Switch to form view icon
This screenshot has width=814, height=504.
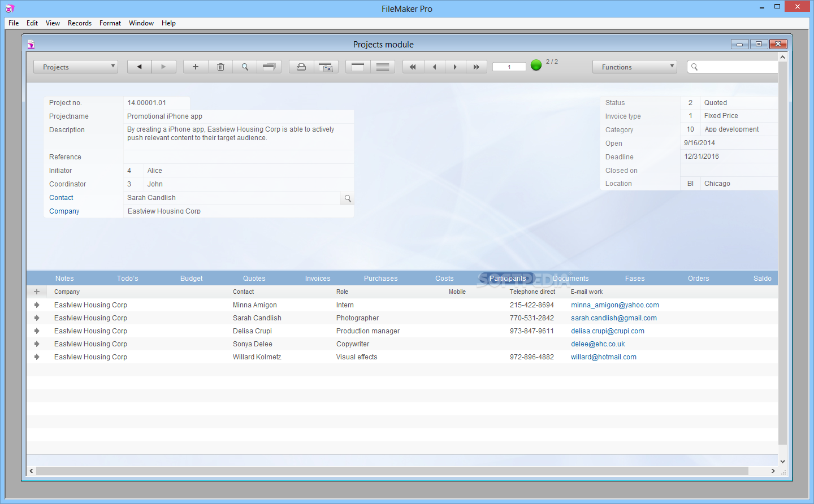pyautogui.click(x=358, y=67)
